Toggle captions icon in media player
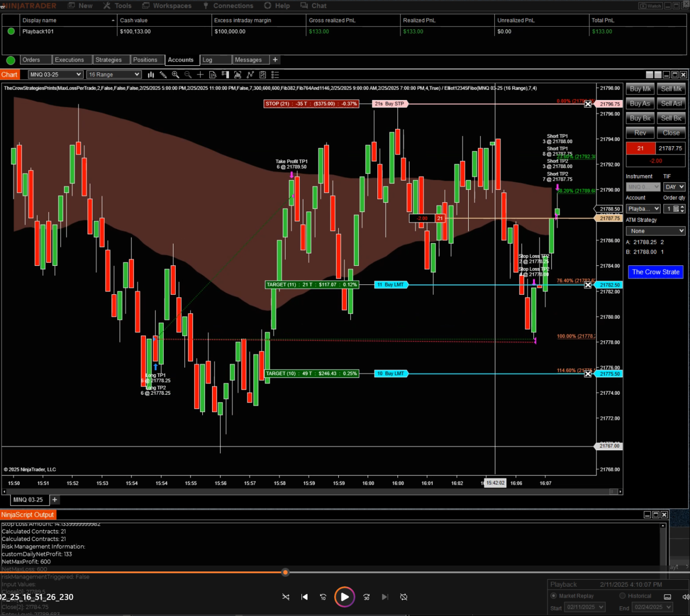Screen dimensions: 690x616 667,597
